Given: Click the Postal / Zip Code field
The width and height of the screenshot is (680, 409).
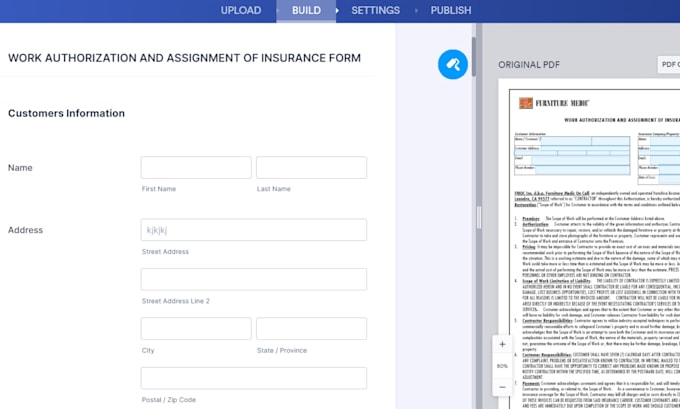Looking at the screenshot, I should 254,378.
